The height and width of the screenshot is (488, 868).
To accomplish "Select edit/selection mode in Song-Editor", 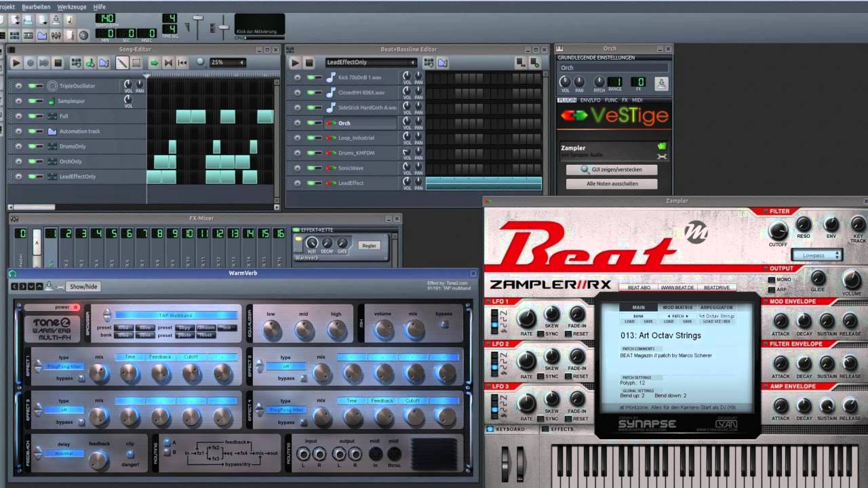I will pyautogui.click(x=136, y=62).
